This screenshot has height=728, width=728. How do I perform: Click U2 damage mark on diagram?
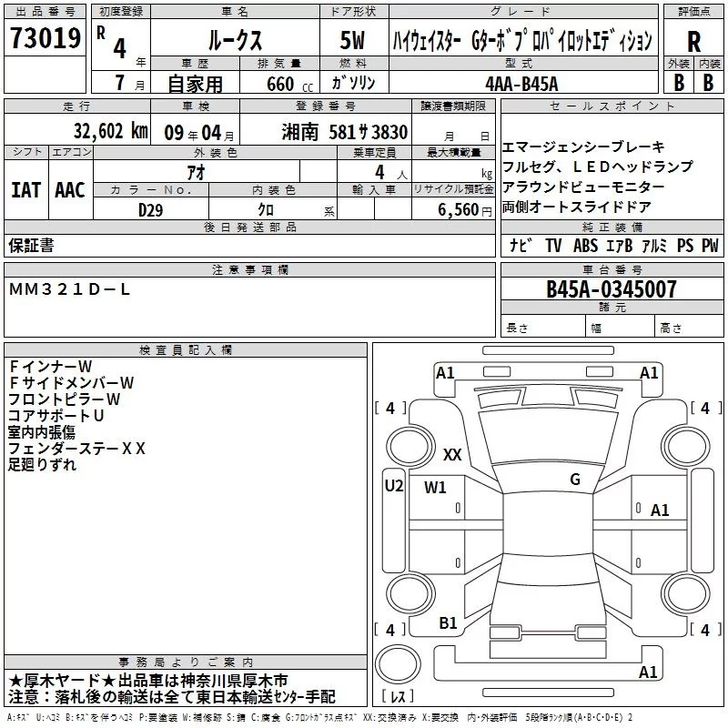pyautogui.click(x=394, y=486)
